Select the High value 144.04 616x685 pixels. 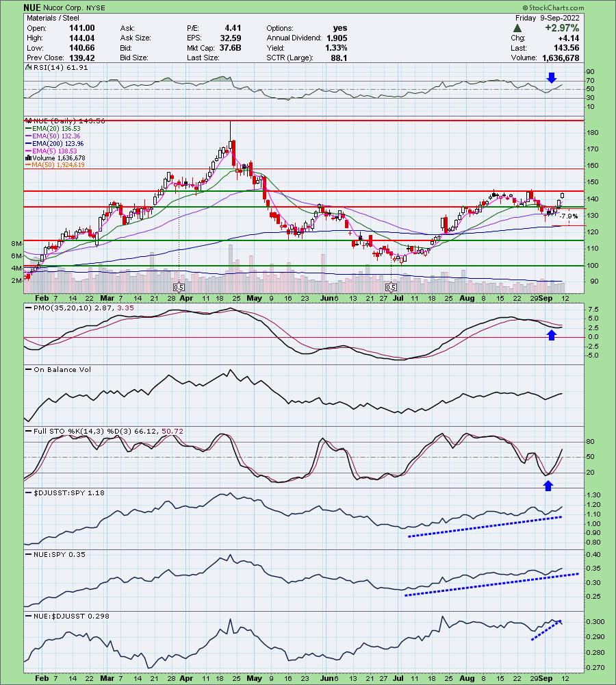pos(82,38)
